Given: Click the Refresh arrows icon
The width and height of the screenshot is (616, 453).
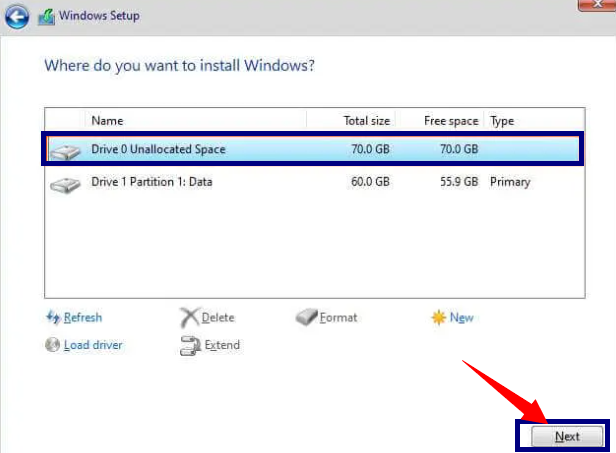Looking at the screenshot, I should (53, 317).
